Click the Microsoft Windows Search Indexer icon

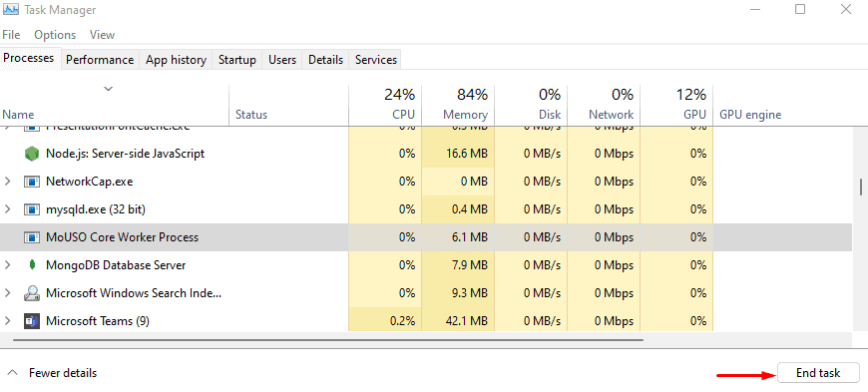32,293
